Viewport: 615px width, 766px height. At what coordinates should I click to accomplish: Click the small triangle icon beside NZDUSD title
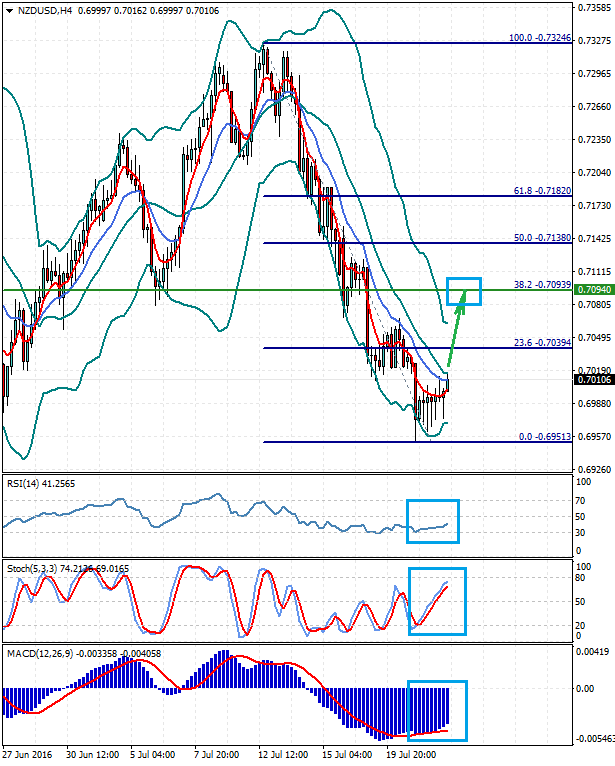(9, 10)
